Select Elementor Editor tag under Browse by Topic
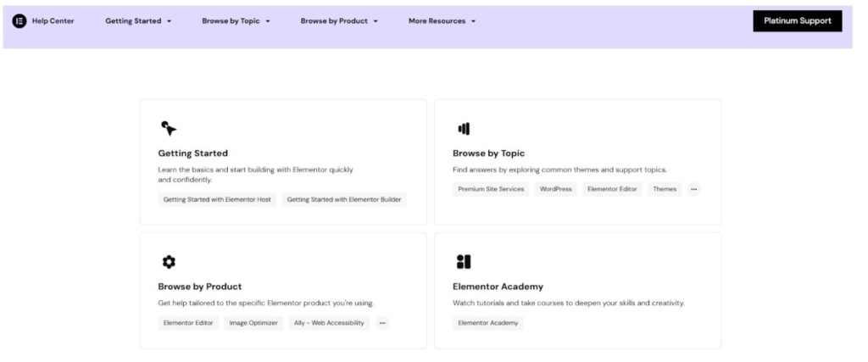The width and height of the screenshot is (868, 362). 612,189
